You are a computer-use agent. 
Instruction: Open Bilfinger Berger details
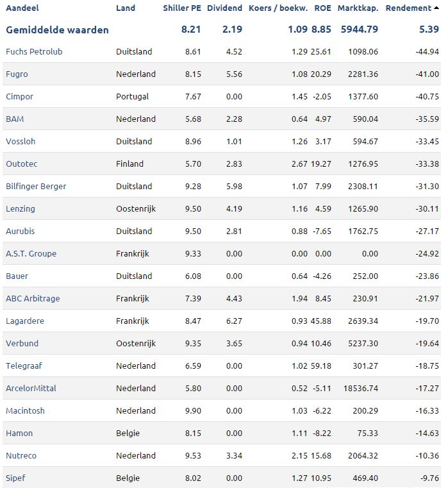pyautogui.click(x=36, y=186)
